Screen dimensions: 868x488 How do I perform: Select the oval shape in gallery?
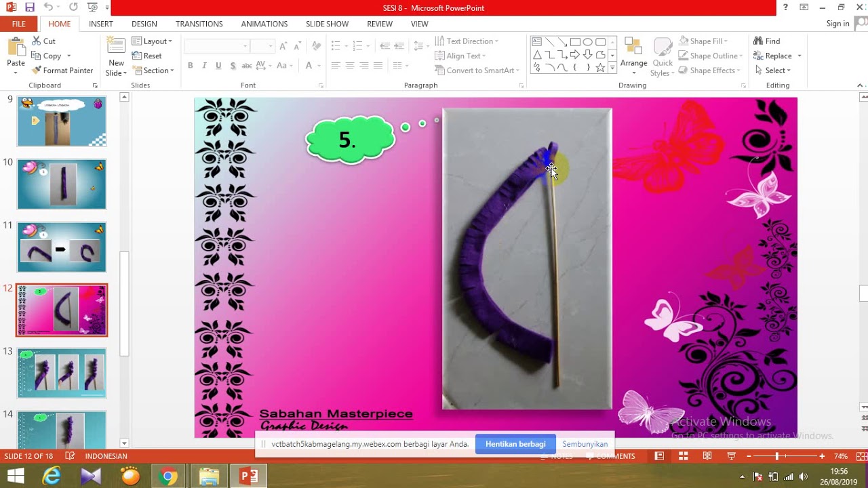588,42
